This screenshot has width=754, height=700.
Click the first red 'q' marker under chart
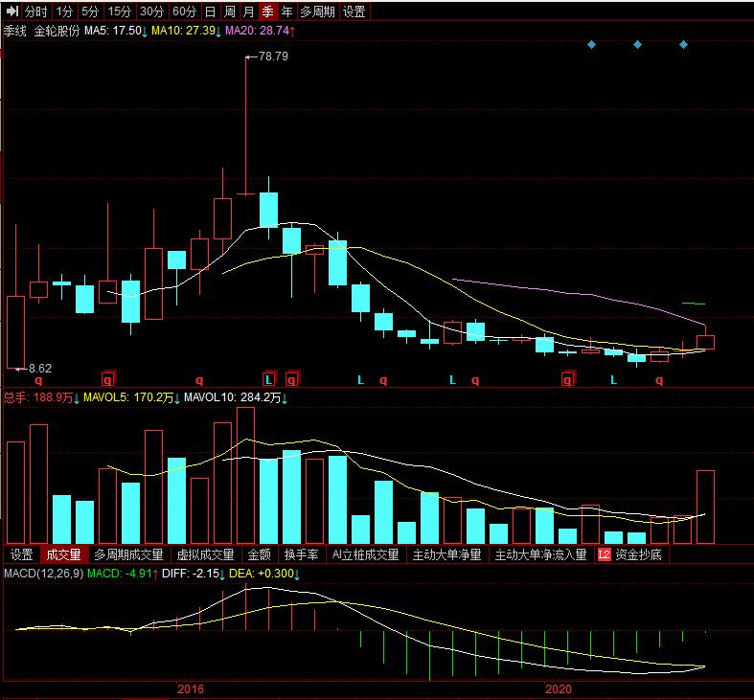pos(38,380)
